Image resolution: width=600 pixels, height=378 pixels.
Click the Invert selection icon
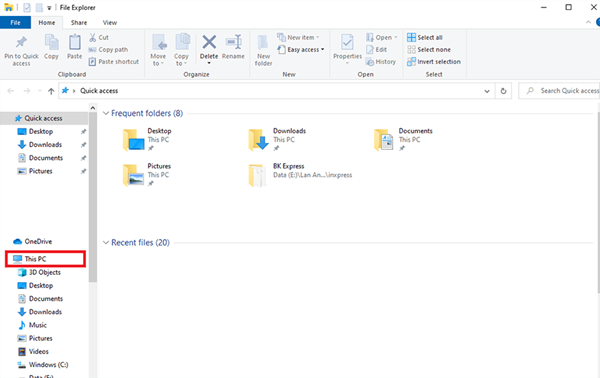click(411, 62)
